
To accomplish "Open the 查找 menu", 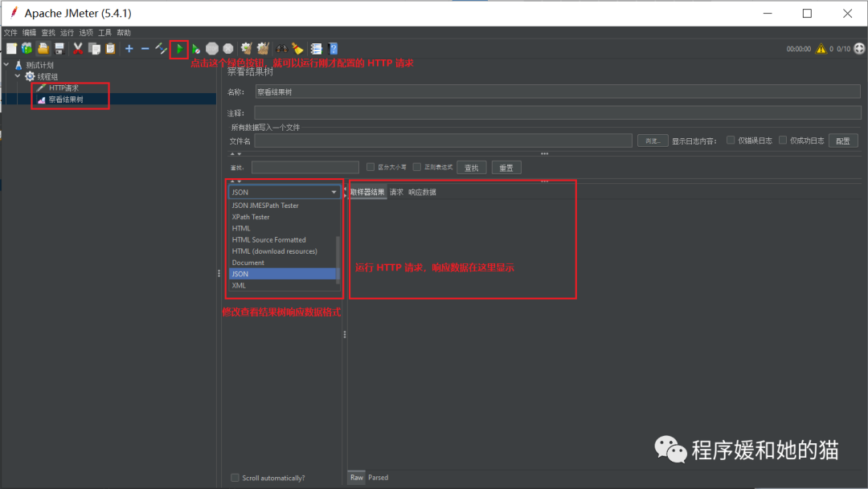I will point(48,33).
